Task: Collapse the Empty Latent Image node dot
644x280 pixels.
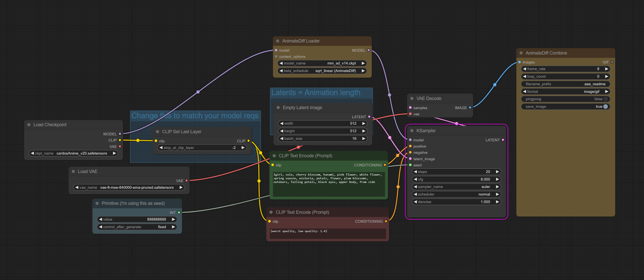Action: [278, 108]
